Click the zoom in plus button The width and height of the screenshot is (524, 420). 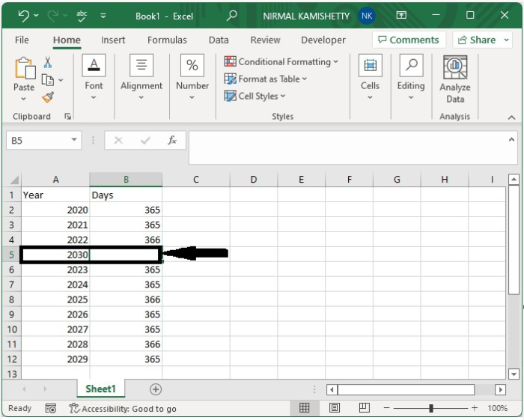pos(474,408)
